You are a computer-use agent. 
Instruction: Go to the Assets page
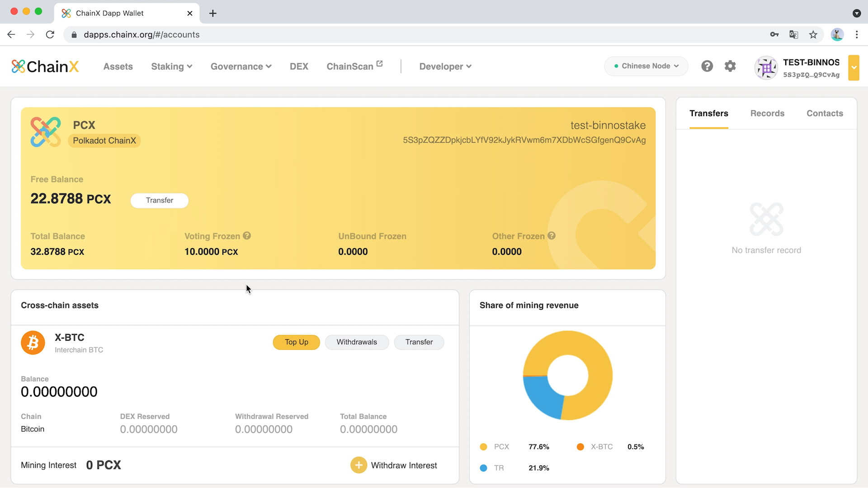pyautogui.click(x=118, y=66)
